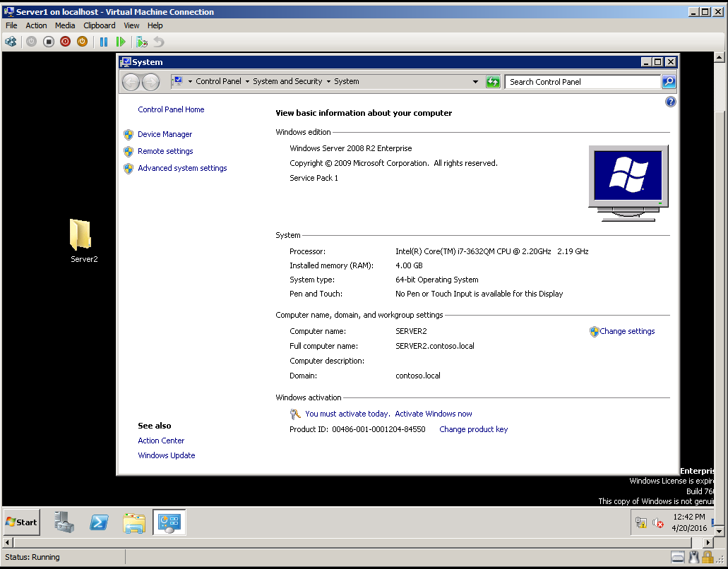Click the Control Panel breadcrumb text

(x=218, y=82)
